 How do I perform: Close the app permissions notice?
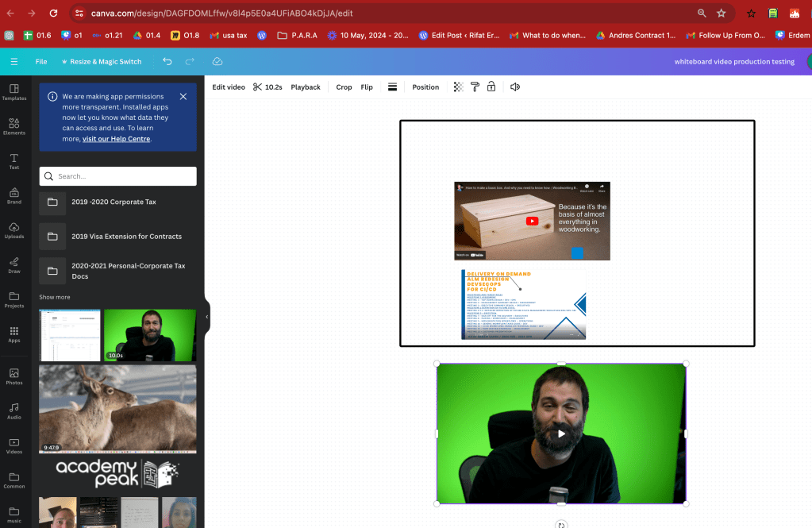[x=183, y=96]
